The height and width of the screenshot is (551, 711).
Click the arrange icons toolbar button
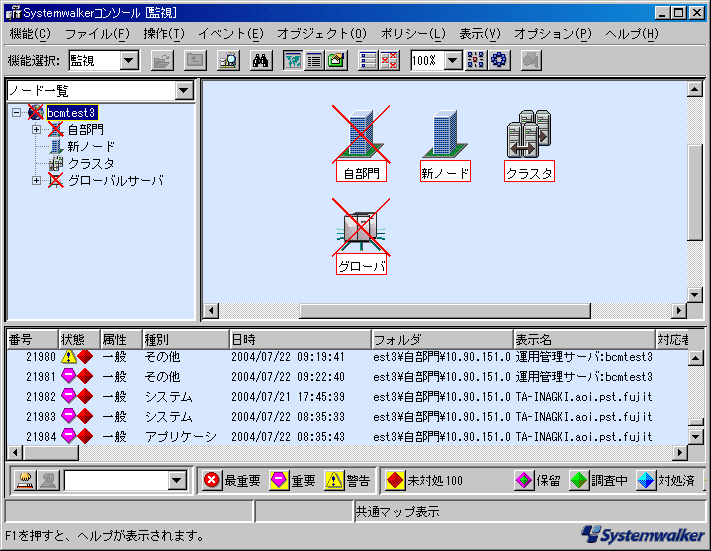click(475, 60)
